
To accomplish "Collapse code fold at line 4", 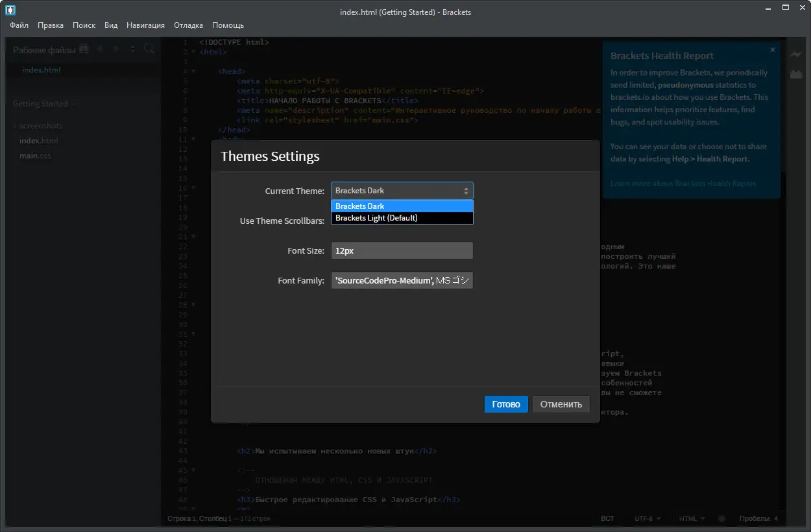I will [193, 71].
